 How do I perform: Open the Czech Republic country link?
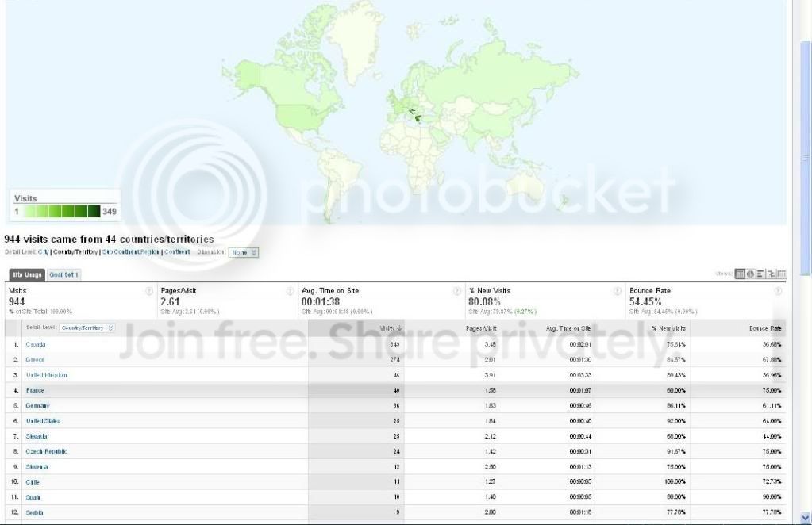click(47, 451)
